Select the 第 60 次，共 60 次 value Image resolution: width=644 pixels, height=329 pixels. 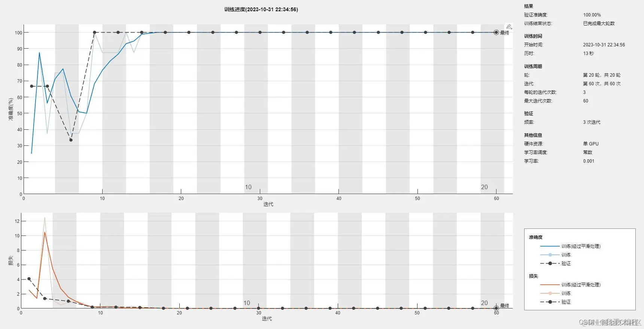point(602,84)
